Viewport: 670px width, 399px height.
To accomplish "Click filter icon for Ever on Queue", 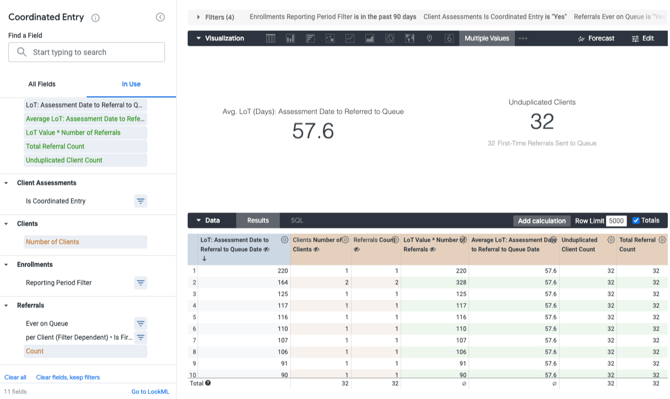I will [x=141, y=323].
